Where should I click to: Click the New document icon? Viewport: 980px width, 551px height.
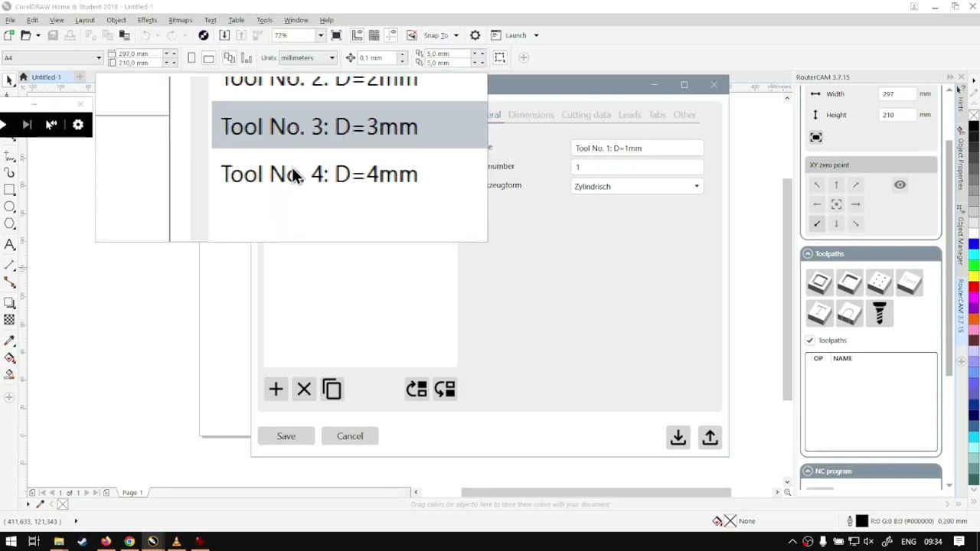click(x=8, y=35)
